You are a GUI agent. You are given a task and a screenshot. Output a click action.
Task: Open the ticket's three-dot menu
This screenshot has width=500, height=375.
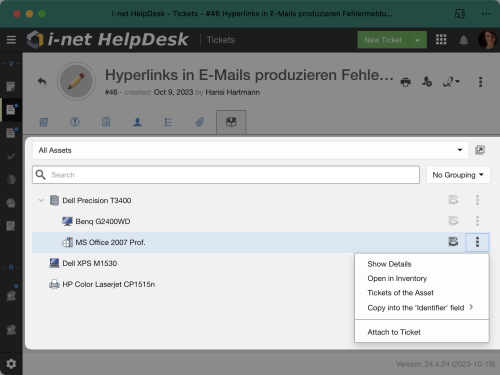[480, 82]
